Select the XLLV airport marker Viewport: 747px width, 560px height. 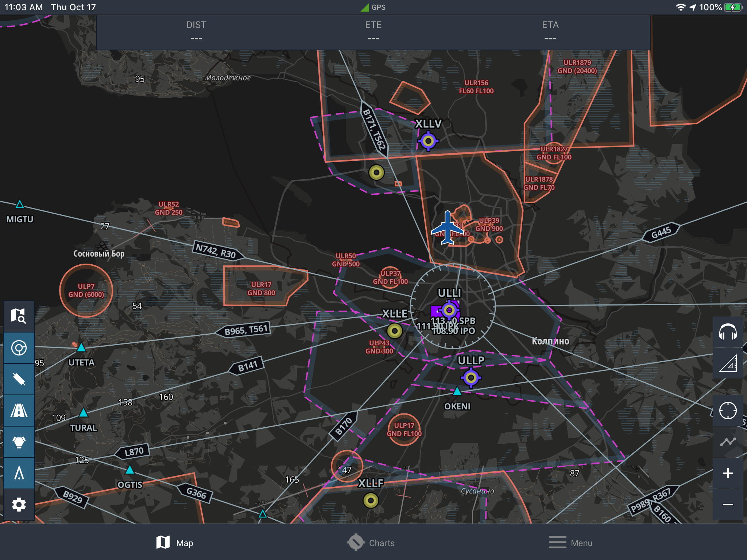coord(428,141)
